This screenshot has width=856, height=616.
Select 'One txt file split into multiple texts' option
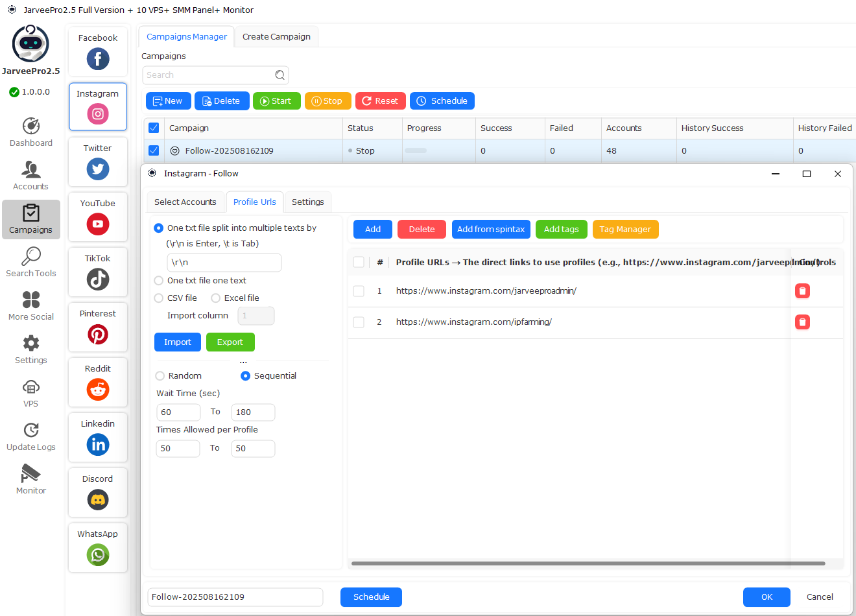click(159, 228)
